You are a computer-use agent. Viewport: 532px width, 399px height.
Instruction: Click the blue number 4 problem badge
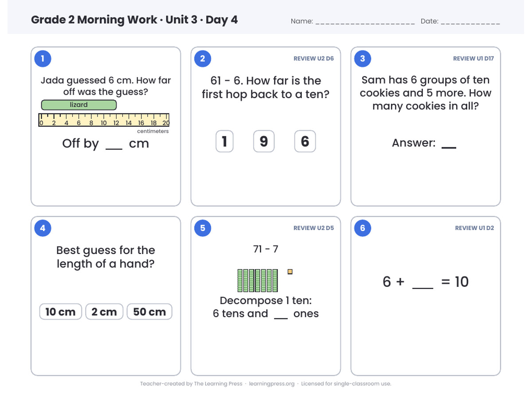(43, 228)
